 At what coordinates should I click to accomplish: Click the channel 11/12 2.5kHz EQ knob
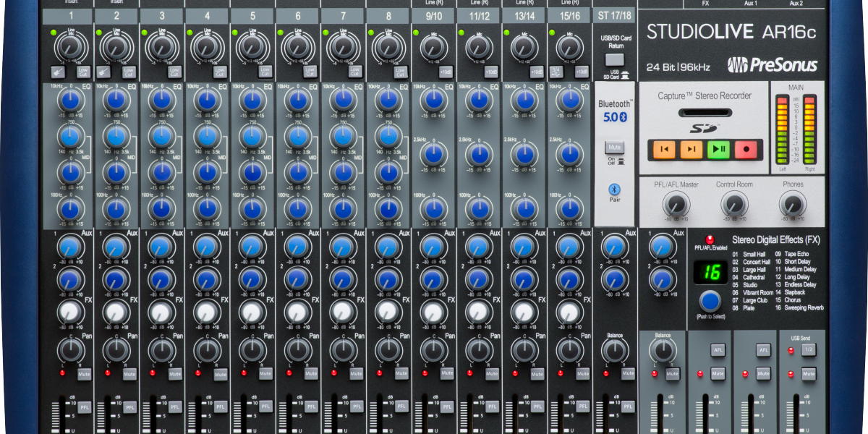tap(479, 153)
